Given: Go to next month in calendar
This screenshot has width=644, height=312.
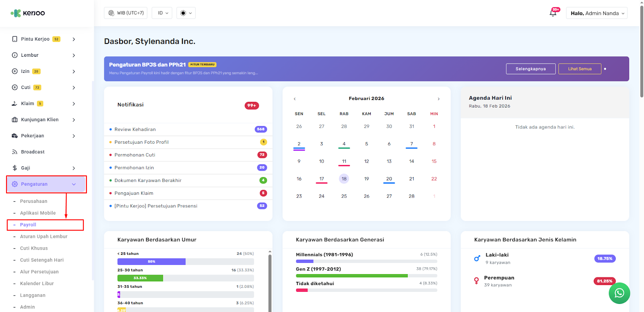Looking at the screenshot, I should [x=438, y=99].
